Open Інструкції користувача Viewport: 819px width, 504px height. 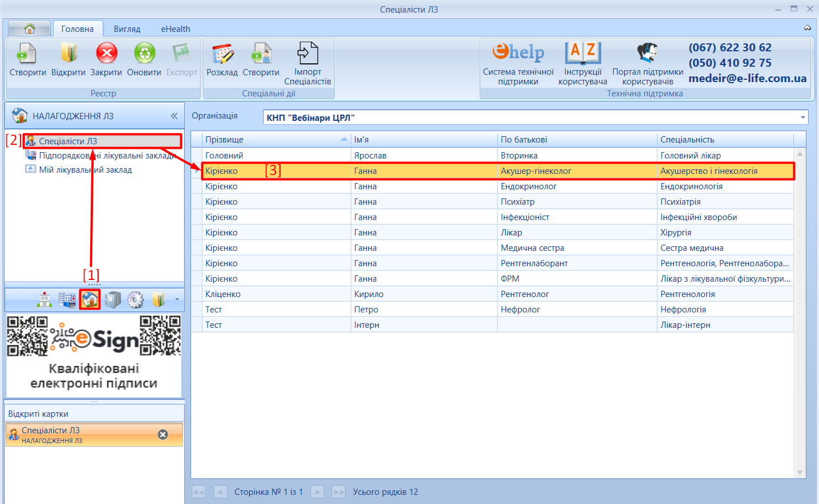coord(583,63)
